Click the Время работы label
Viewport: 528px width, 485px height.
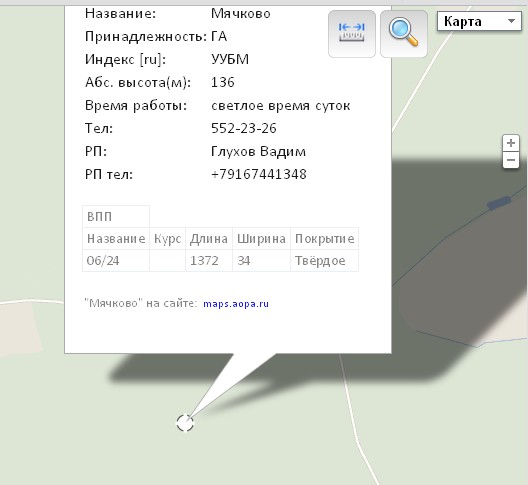pos(136,106)
